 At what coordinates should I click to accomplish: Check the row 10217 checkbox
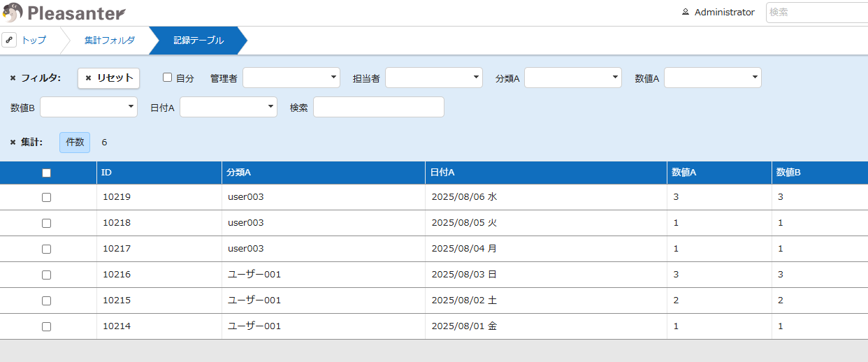tap(47, 249)
